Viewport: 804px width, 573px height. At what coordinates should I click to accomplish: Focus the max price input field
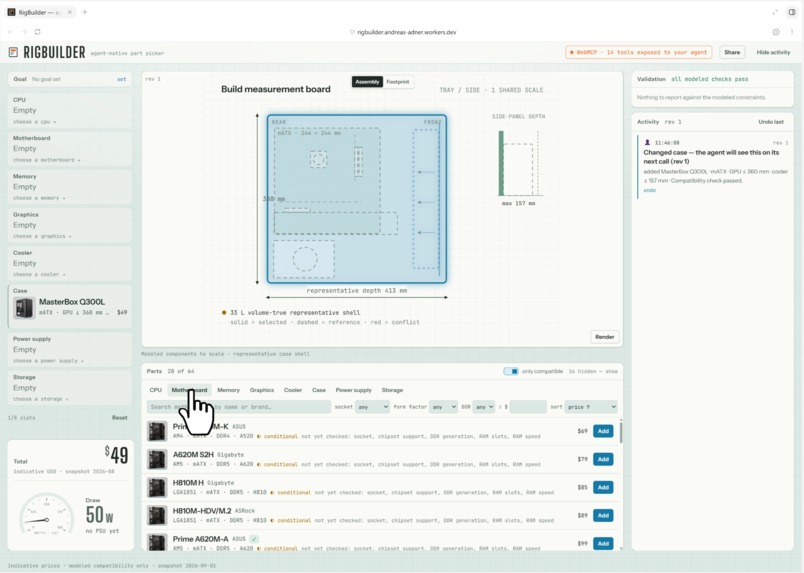(528, 407)
